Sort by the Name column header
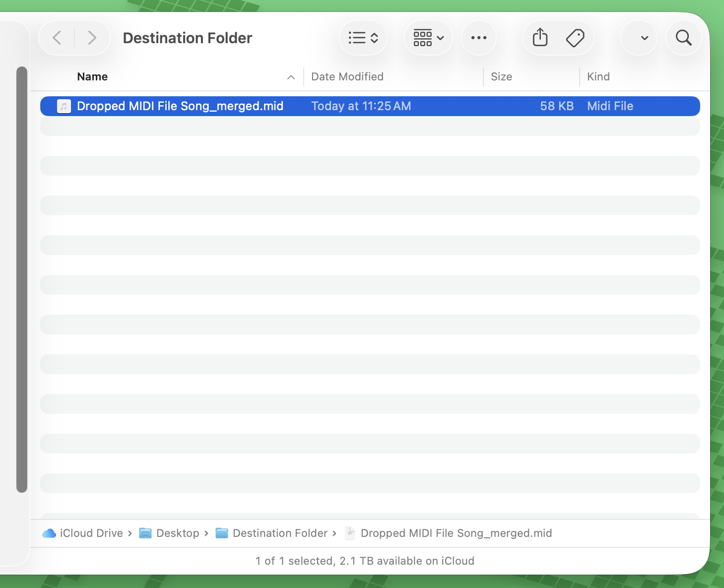The image size is (724, 588). (92, 76)
